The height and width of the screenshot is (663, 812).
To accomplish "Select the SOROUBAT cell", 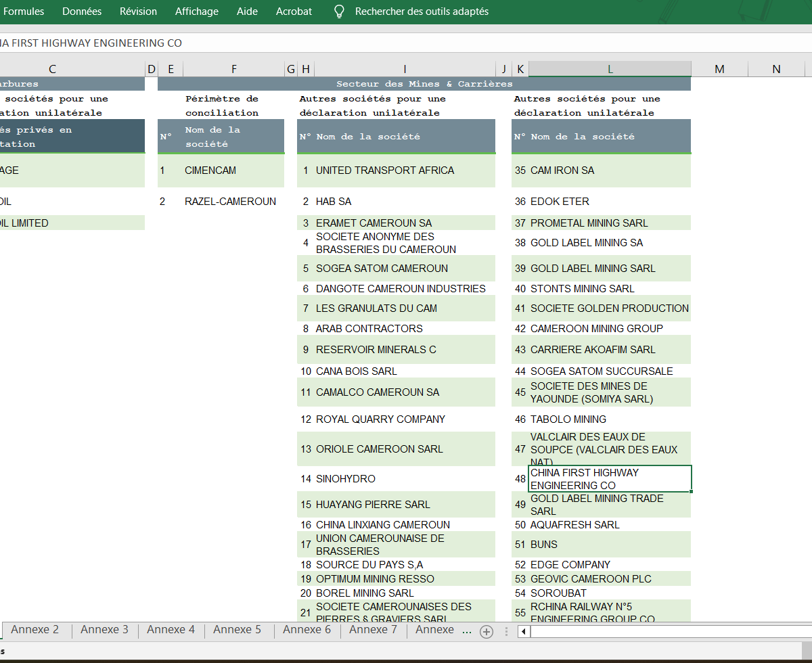I will 610,593.
